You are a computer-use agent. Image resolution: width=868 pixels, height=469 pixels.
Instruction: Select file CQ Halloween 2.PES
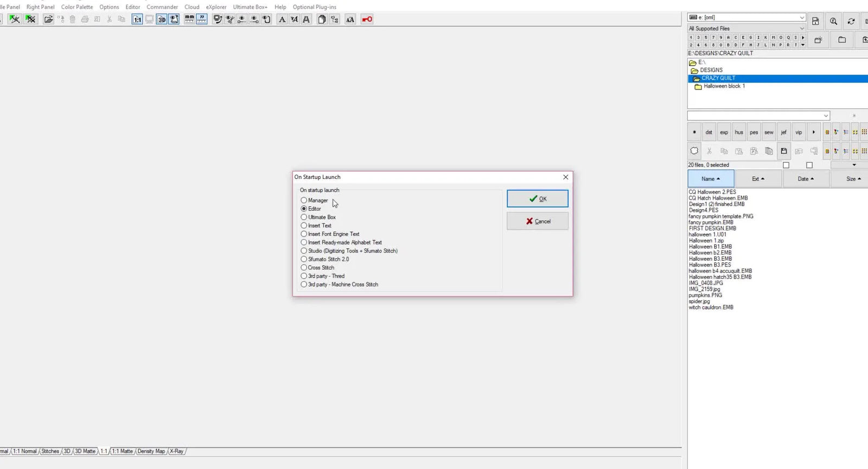point(712,192)
